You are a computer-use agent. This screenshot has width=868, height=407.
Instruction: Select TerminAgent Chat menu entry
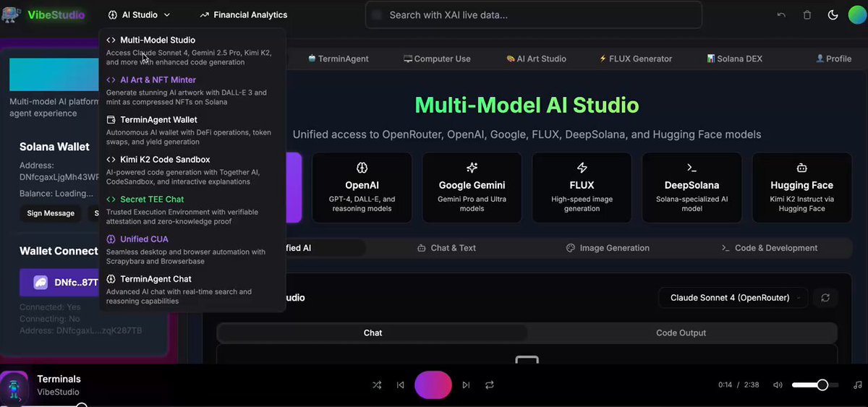coord(192,289)
